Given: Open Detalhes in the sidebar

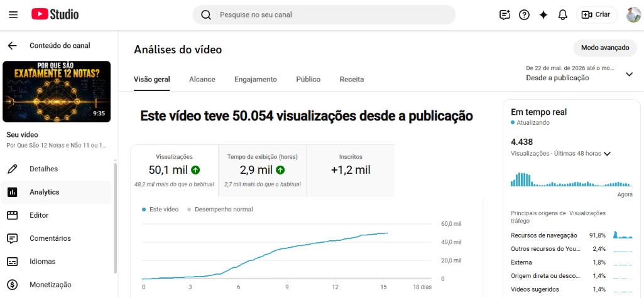Looking at the screenshot, I should tap(56, 169).
